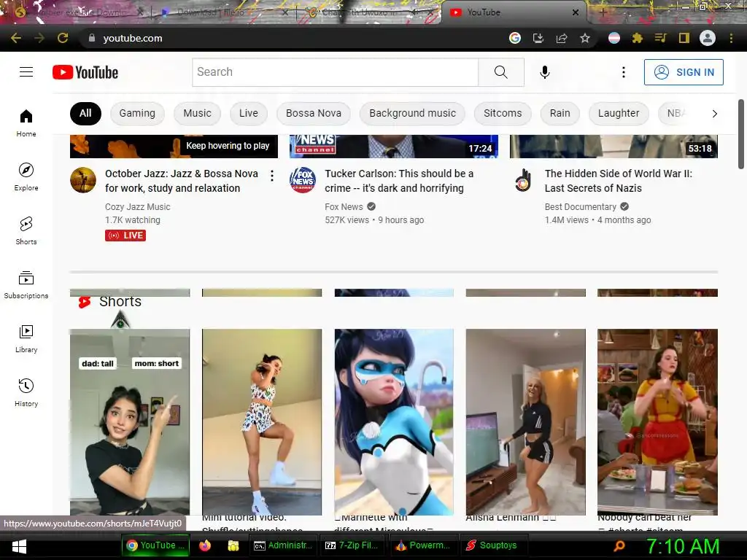Open Best Documentary channel name

coord(580,206)
